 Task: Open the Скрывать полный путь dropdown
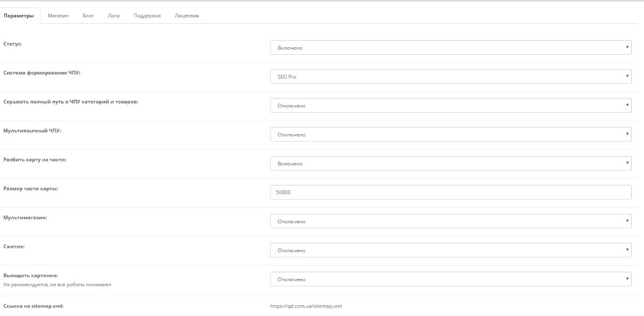pyautogui.click(x=451, y=106)
